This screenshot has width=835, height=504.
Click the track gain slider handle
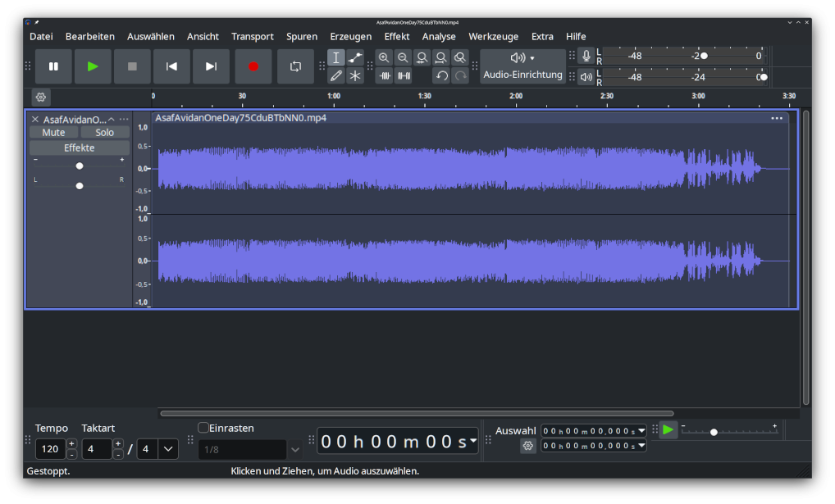80,166
